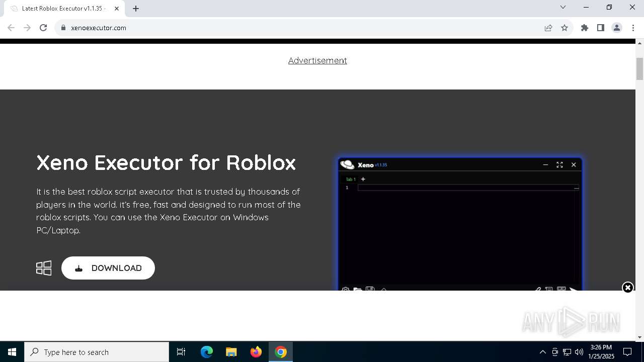Reload the page
The height and width of the screenshot is (362, 644).
click(43, 28)
